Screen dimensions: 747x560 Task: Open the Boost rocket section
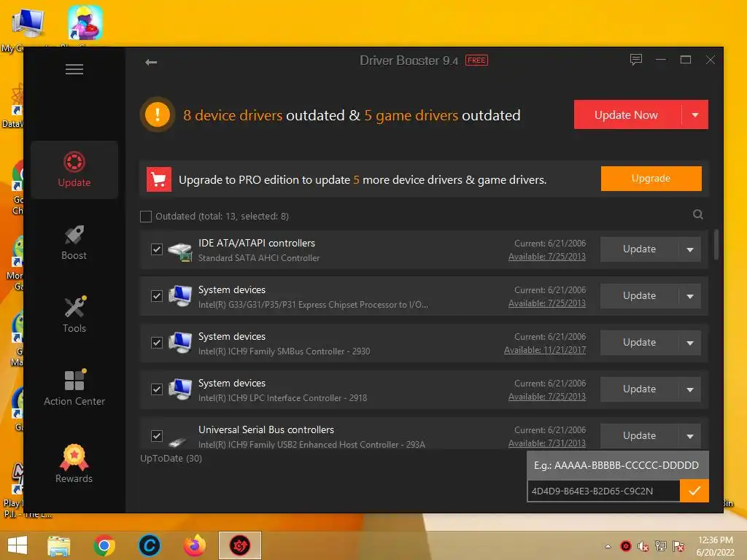74,242
